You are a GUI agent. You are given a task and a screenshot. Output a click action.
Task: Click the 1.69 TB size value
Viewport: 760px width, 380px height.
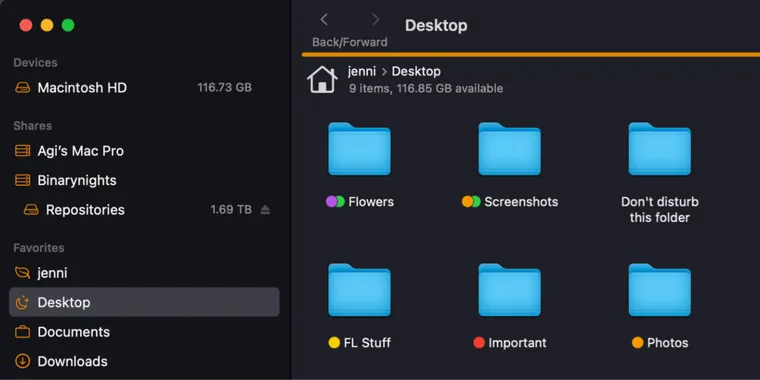(231, 210)
